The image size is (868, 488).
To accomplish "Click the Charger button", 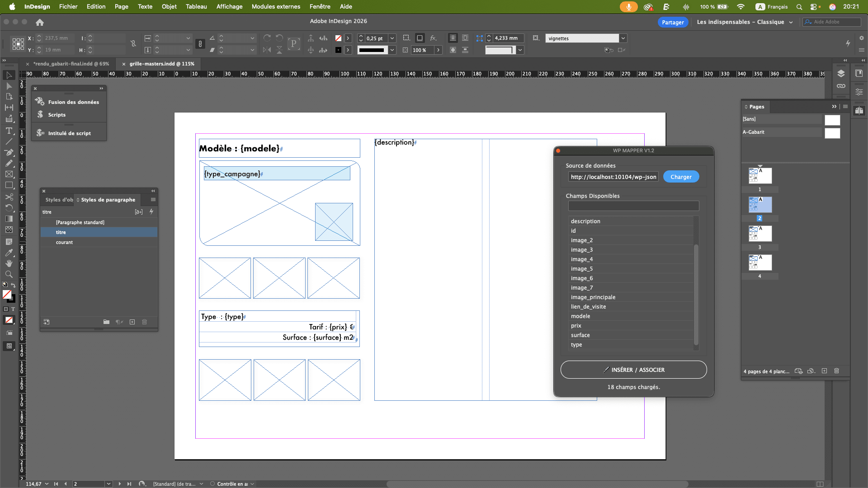I will pos(680,177).
